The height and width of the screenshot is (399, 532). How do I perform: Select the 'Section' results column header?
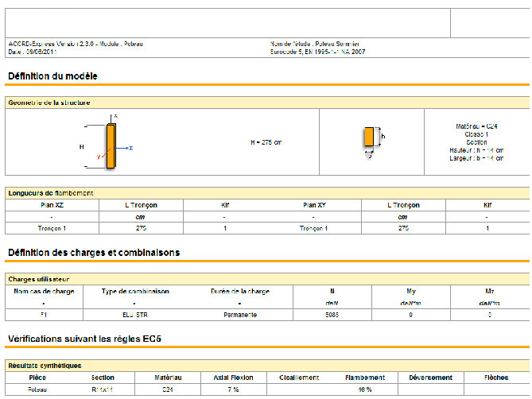(x=103, y=378)
